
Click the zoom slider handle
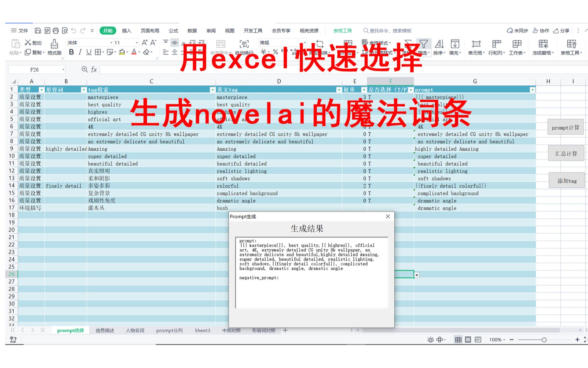tap(544, 340)
